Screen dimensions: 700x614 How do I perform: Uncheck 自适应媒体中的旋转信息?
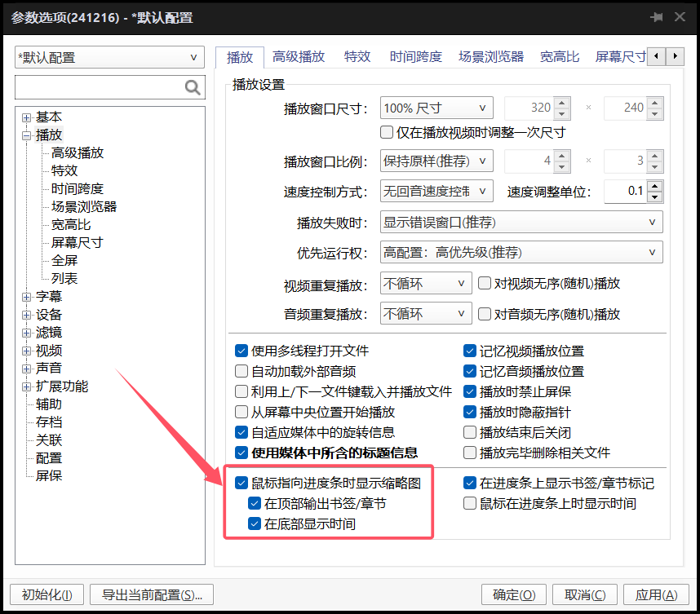click(x=241, y=432)
